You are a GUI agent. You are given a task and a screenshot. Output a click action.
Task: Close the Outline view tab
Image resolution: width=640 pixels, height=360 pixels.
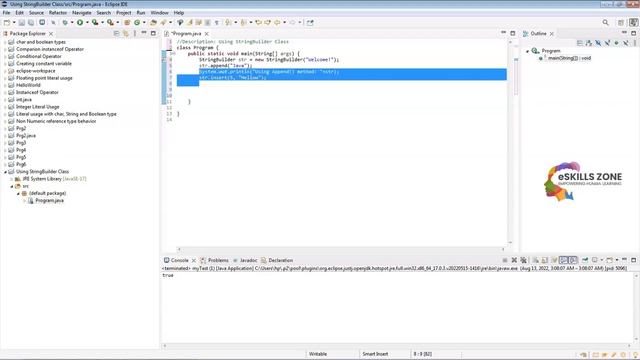click(552, 33)
